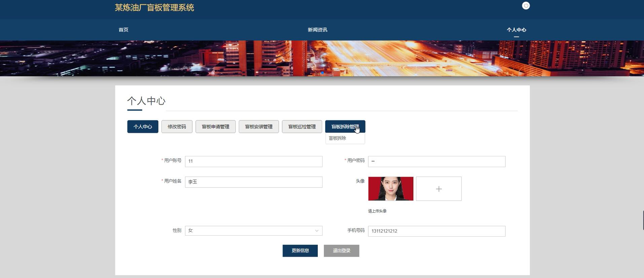Open the 性别 dropdown
644x278 pixels.
[x=254, y=231]
